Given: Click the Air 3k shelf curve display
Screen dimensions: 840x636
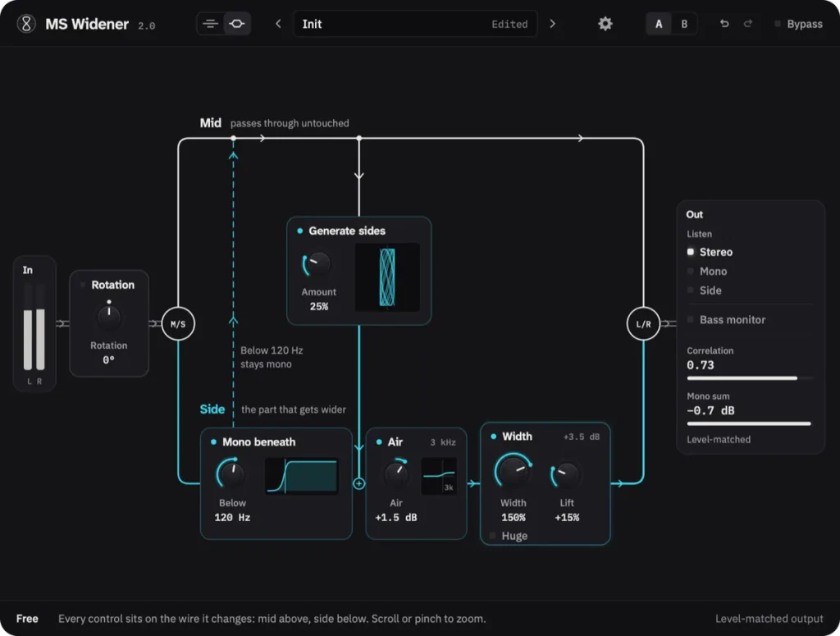Looking at the screenshot, I should (439, 476).
